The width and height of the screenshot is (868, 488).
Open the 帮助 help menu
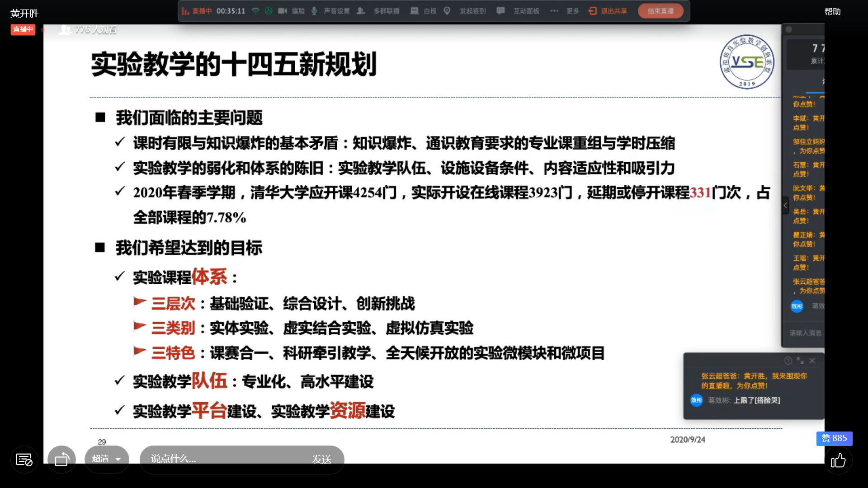[832, 12]
